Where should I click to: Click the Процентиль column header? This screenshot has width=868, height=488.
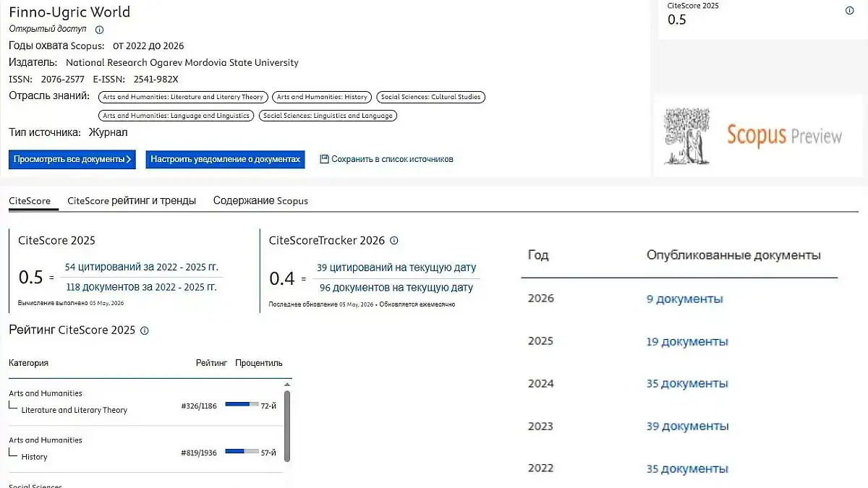coord(259,363)
